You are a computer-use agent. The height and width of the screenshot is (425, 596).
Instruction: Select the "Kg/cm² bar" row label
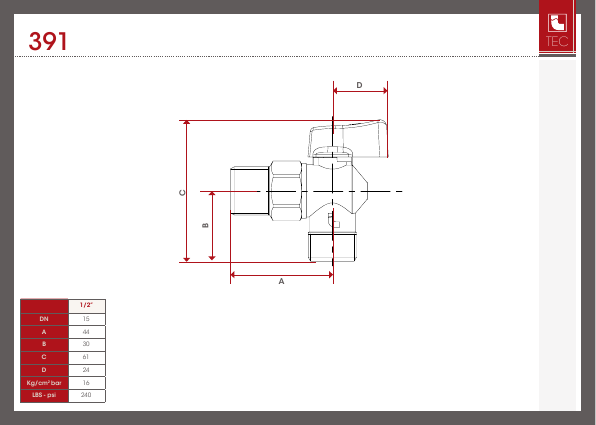pos(44,383)
